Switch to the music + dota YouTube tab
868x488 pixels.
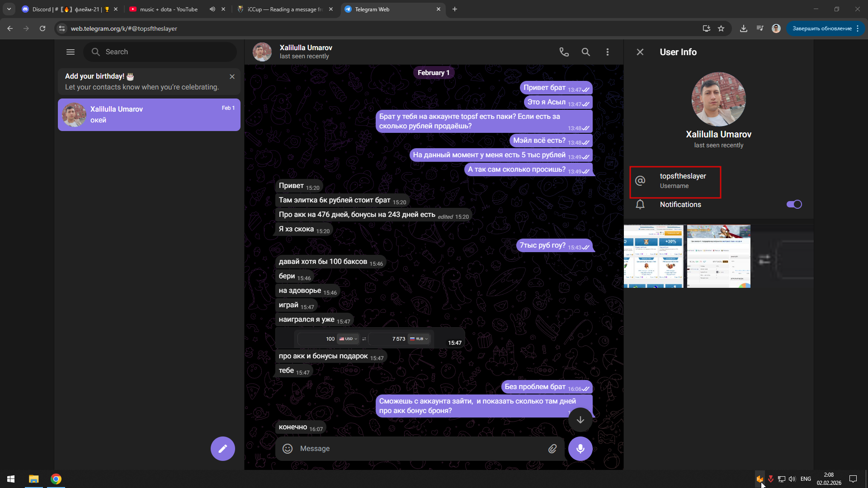click(x=169, y=9)
